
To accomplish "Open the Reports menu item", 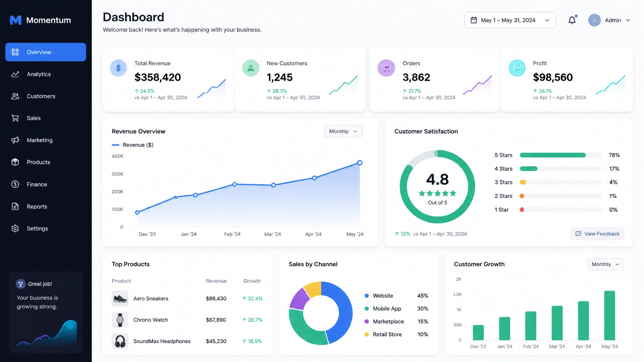I will click(x=46, y=206).
